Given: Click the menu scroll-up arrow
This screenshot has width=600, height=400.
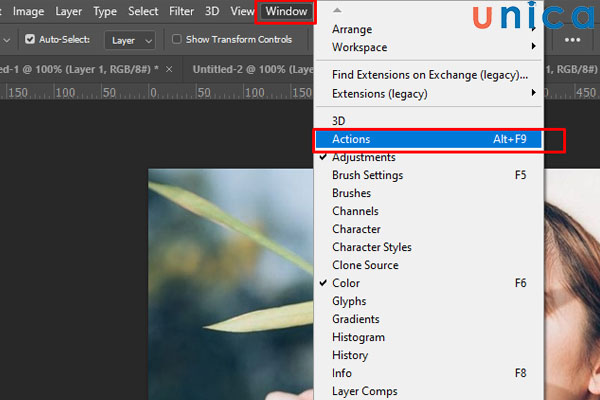Looking at the screenshot, I should 337,10.
